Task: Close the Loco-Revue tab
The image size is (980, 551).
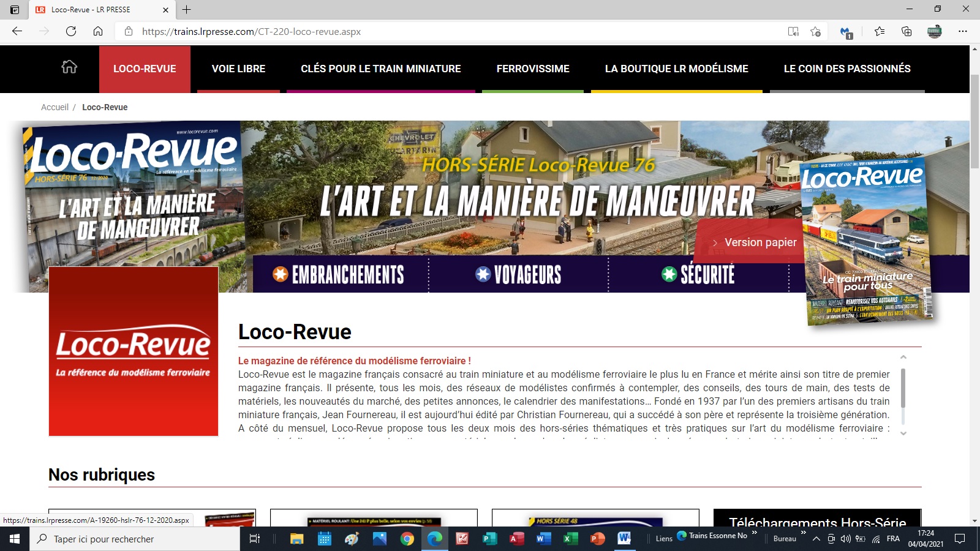Action: point(165,10)
